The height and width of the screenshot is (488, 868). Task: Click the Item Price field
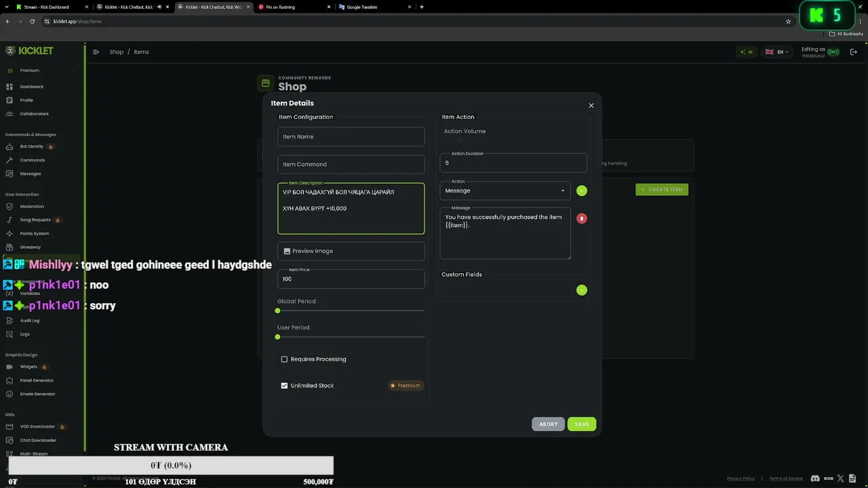click(x=351, y=279)
